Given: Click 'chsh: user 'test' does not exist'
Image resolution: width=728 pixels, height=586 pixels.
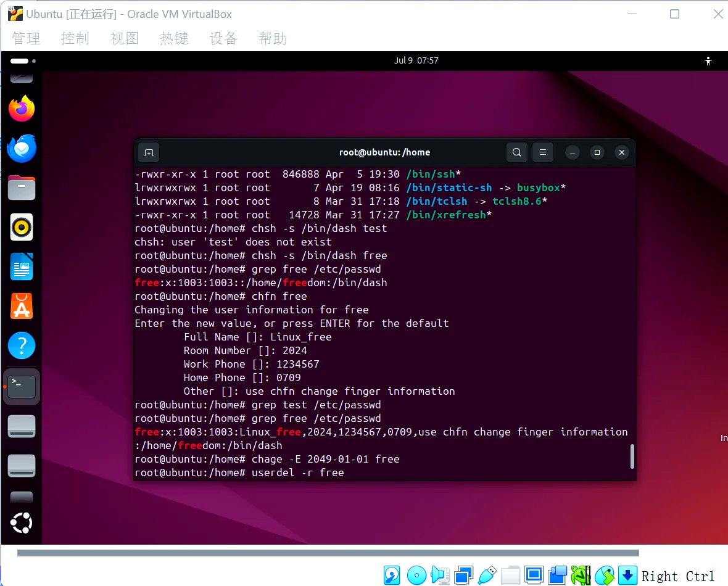Looking at the screenshot, I should pyautogui.click(x=233, y=242).
